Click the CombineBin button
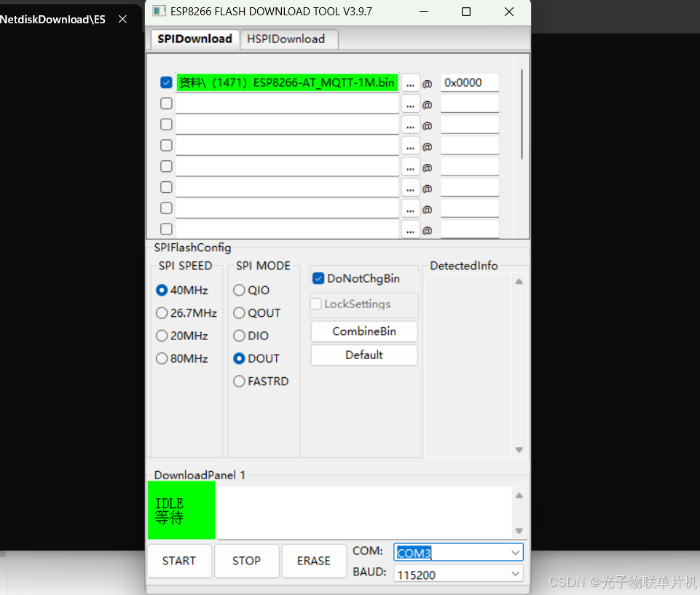 tap(364, 331)
